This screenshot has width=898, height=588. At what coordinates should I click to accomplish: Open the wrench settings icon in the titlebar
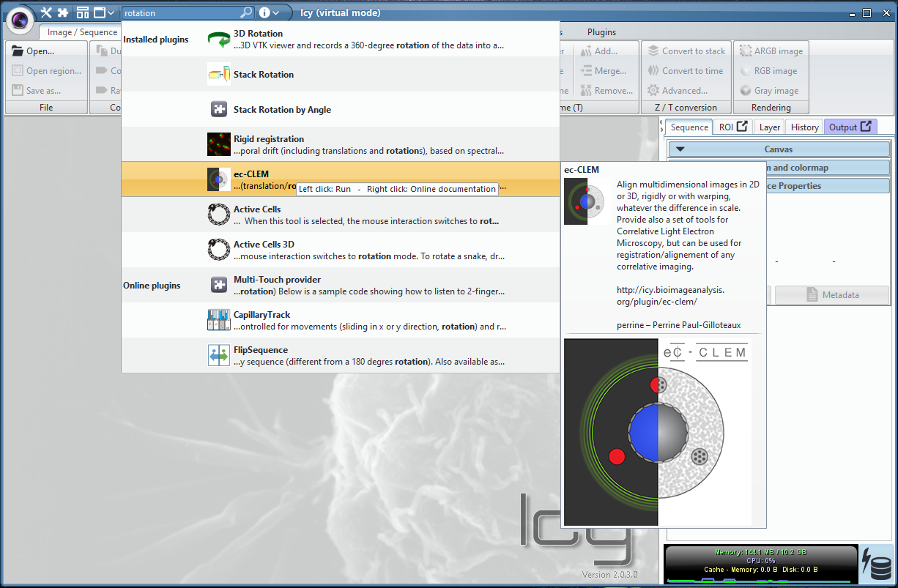[x=47, y=12]
